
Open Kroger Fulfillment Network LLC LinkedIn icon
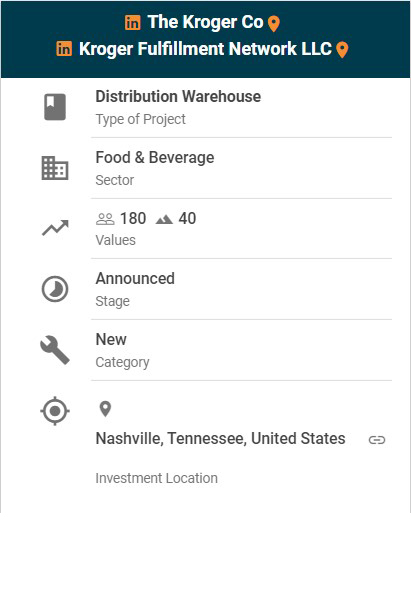click(64, 49)
